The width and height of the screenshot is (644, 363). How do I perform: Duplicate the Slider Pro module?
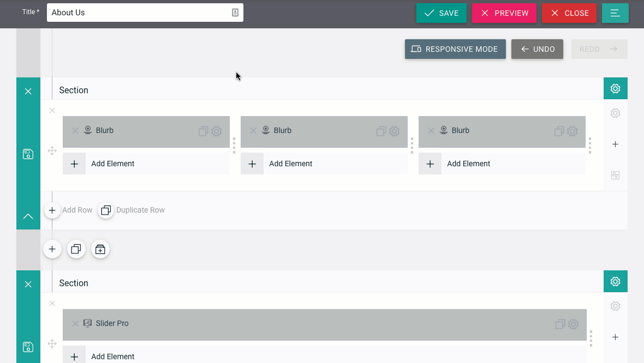559,323
